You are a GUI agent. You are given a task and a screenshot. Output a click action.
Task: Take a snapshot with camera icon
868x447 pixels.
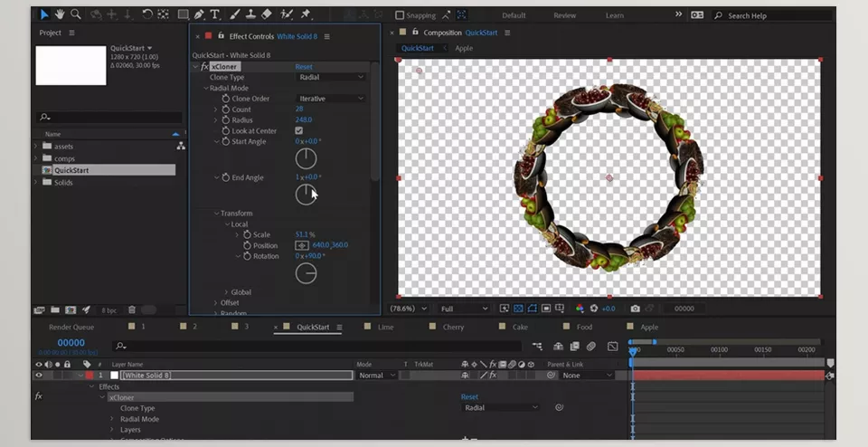[635, 309]
